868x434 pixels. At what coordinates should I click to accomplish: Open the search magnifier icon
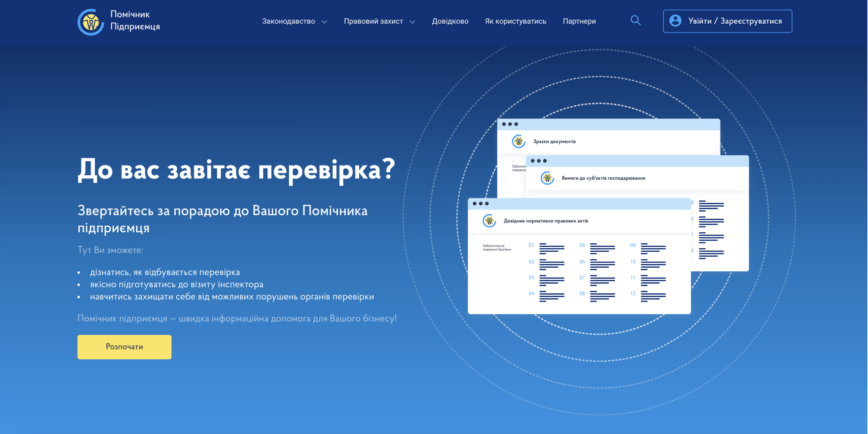point(636,20)
